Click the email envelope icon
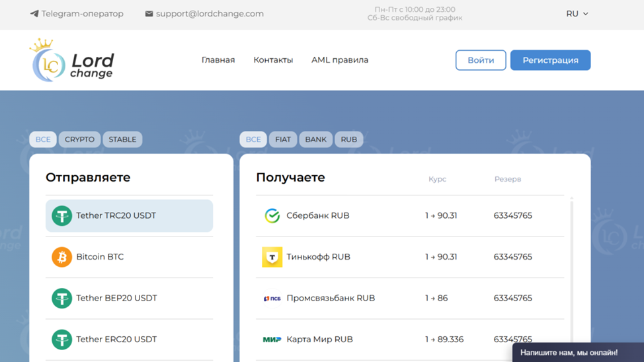The height and width of the screenshot is (362, 644). coord(149,14)
